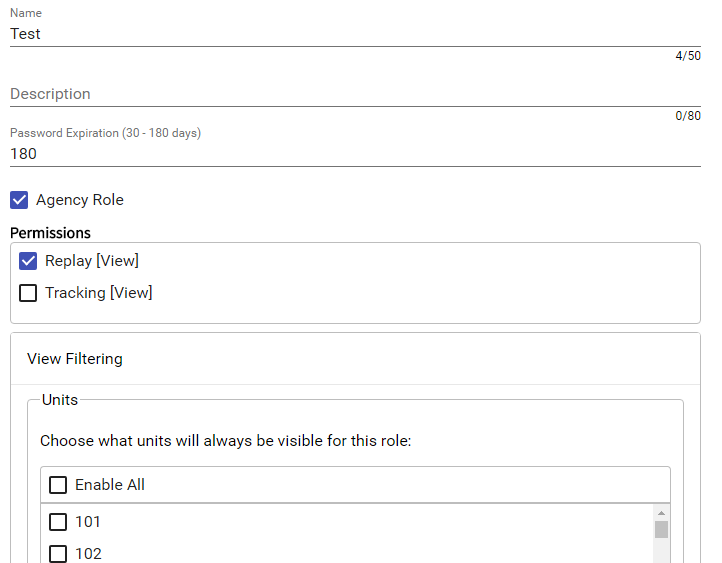Click the 'Agency Role' label text
722x563 pixels.
tap(80, 200)
